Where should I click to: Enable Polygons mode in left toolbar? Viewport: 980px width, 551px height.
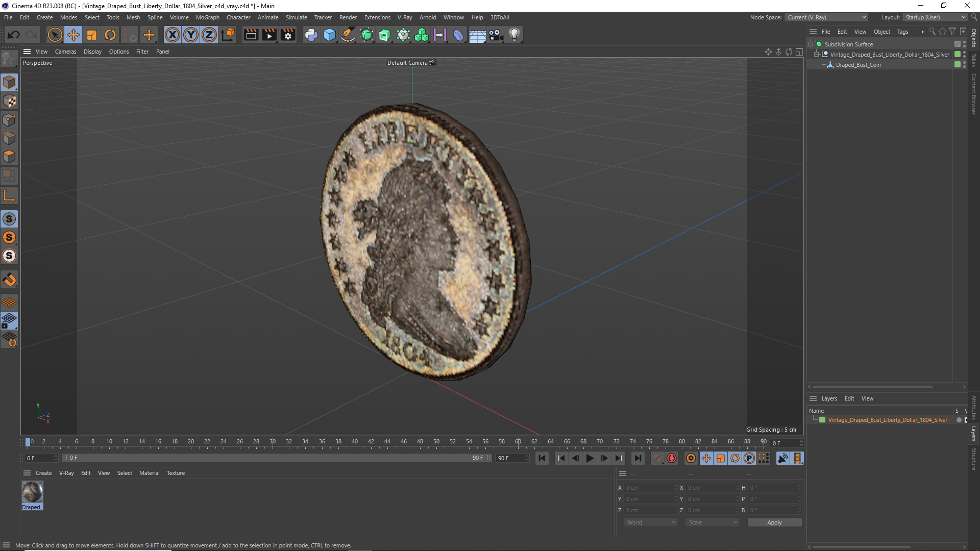click(x=10, y=157)
